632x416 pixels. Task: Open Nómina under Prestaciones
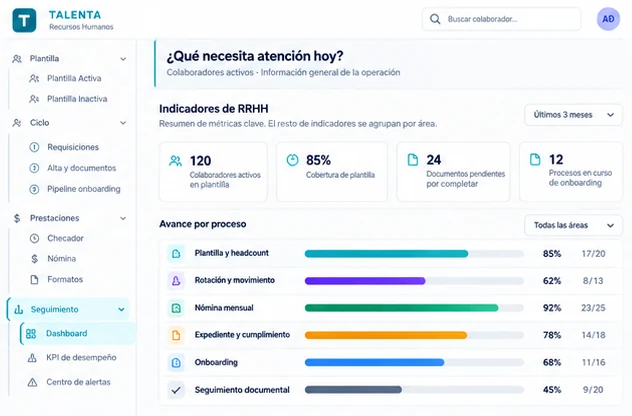click(62, 259)
